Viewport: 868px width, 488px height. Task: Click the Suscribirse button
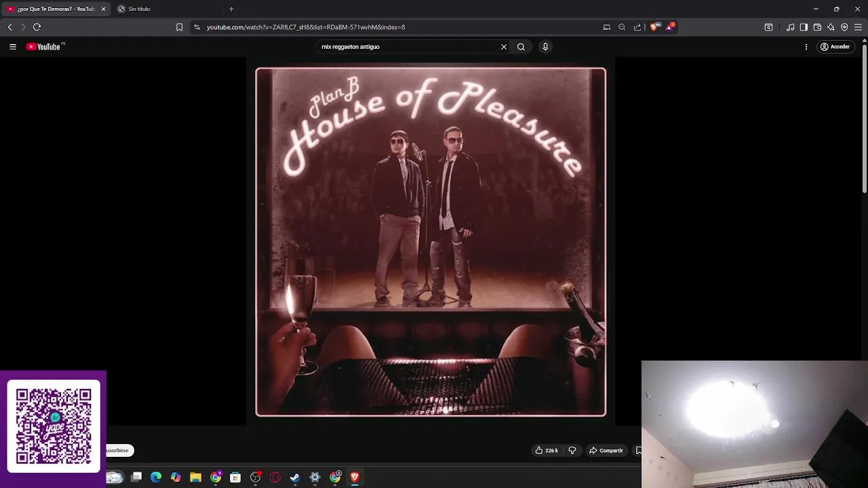coord(120,450)
